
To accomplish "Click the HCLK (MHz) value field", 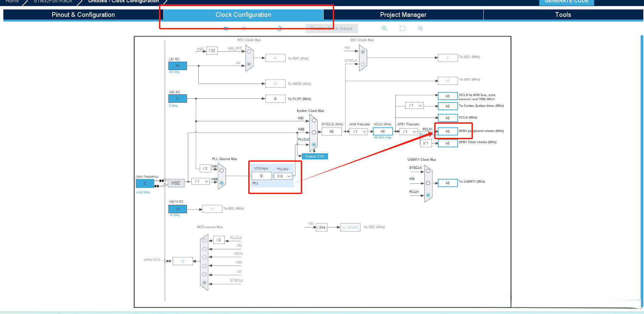I will pos(383,131).
